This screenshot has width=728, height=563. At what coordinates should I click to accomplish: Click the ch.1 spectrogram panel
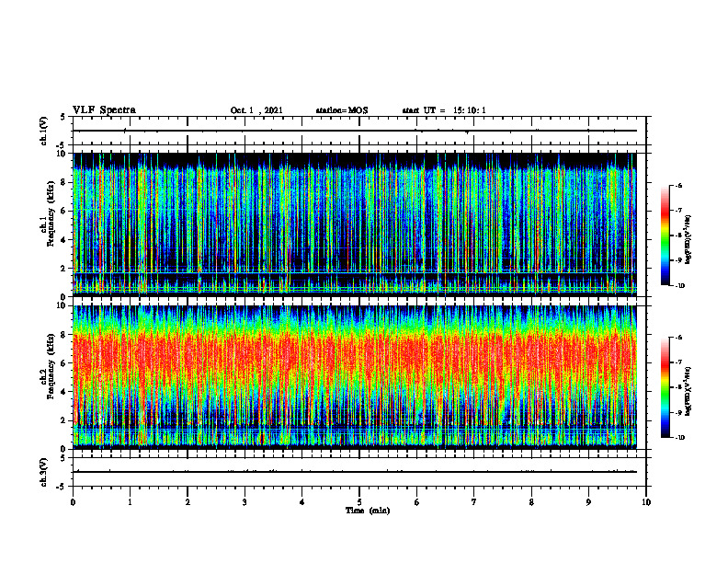(x=355, y=224)
